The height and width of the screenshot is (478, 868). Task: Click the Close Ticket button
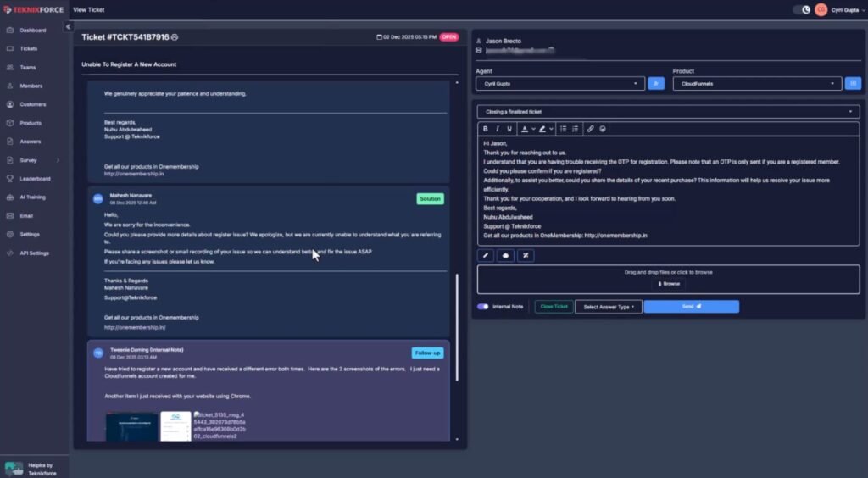tap(554, 307)
